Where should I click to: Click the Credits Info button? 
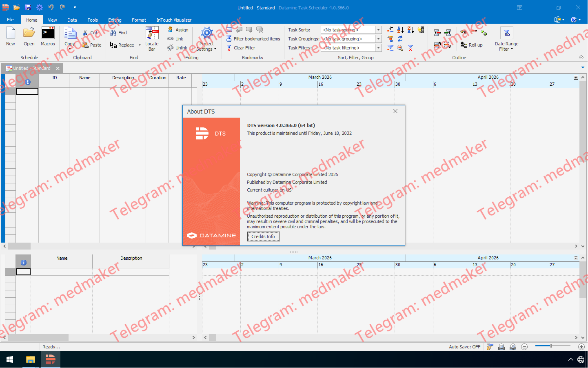point(263,236)
